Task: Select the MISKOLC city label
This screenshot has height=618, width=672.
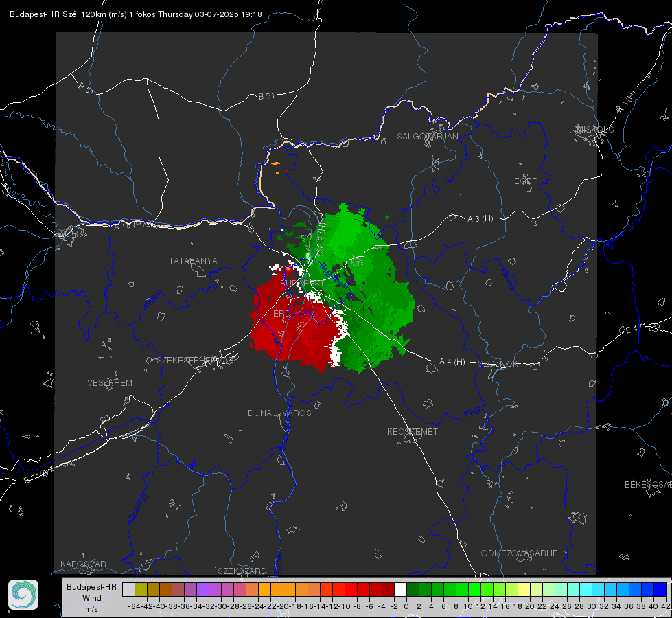Action: click(595, 129)
